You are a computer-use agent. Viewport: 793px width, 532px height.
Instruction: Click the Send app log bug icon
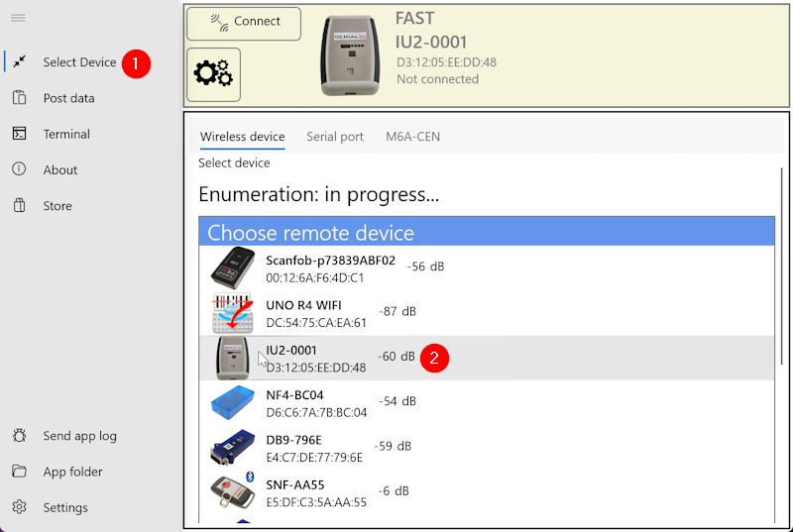[19, 435]
